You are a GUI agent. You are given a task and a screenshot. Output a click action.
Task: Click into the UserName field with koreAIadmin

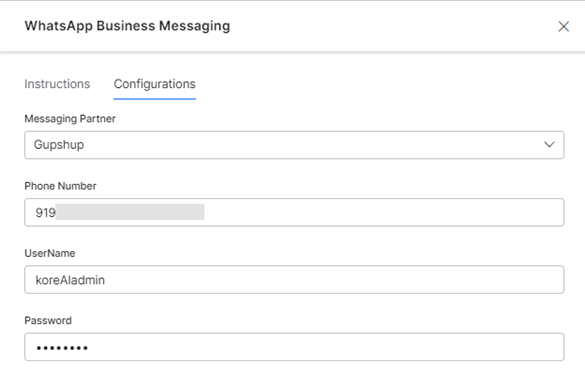click(x=294, y=279)
